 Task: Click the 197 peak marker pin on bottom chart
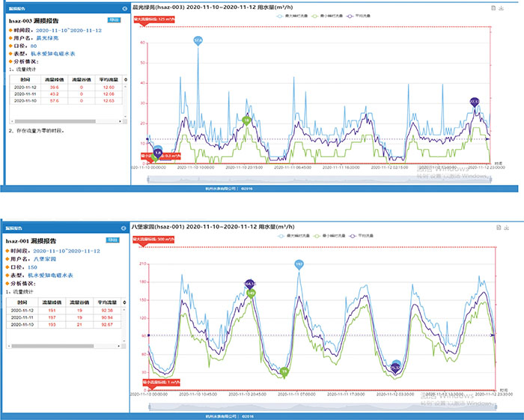[x=299, y=264]
